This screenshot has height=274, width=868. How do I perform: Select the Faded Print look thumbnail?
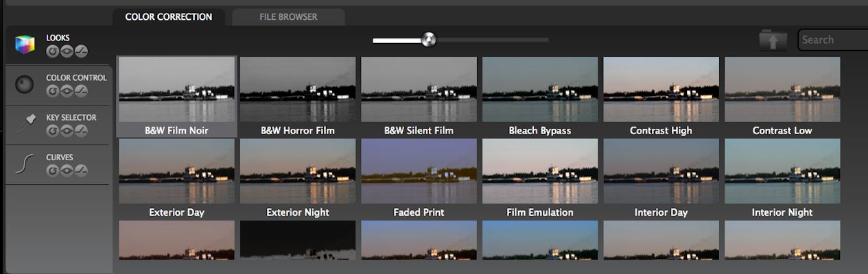(419, 171)
